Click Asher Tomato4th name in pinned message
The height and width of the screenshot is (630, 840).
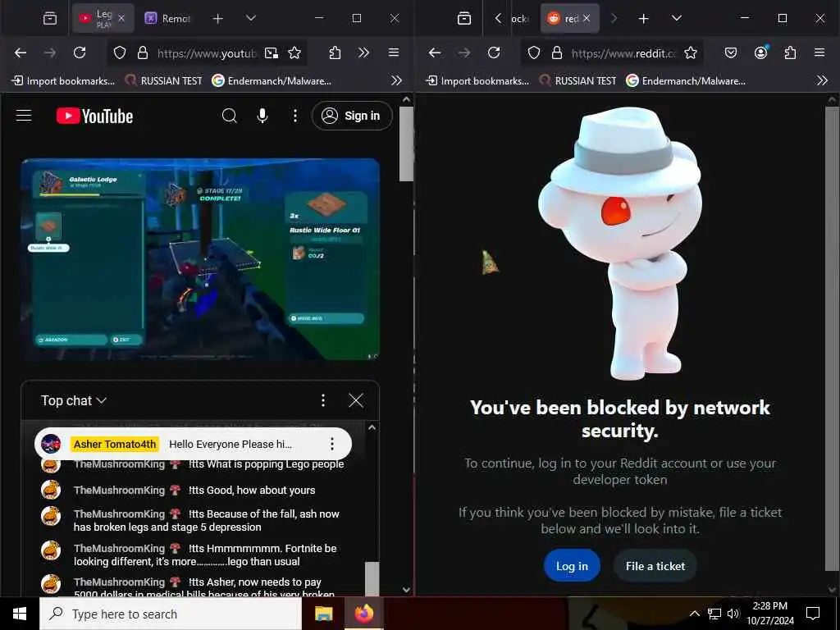point(115,444)
